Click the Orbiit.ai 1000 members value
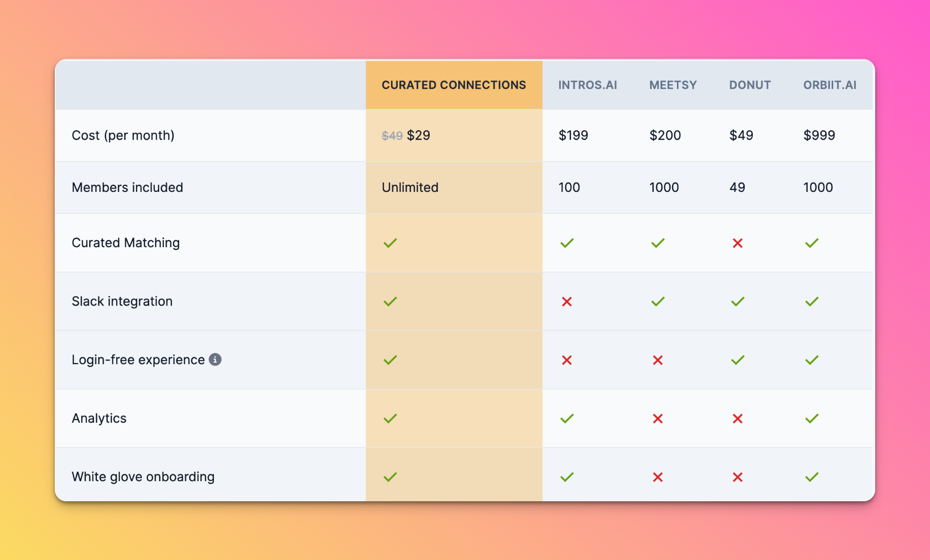The image size is (930, 560). point(818,187)
